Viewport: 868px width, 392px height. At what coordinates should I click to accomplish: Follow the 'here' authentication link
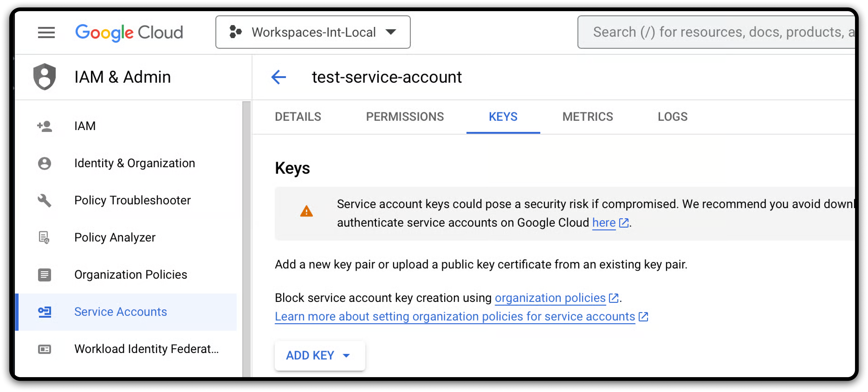(x=604, y=223)
